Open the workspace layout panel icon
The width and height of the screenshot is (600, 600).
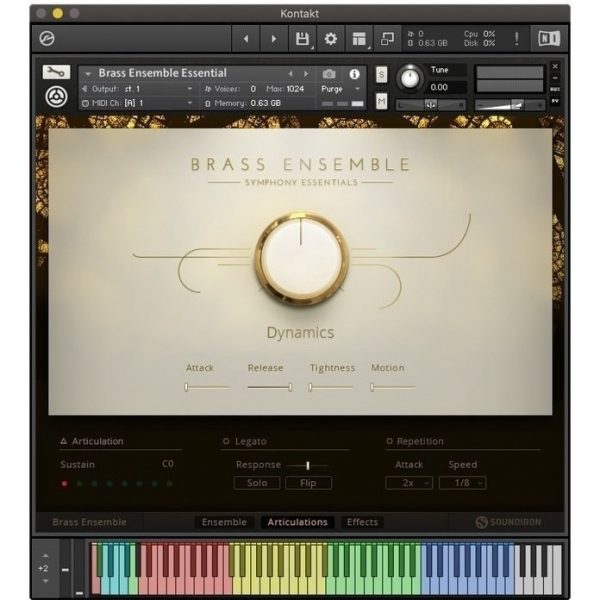click(359, 39)
